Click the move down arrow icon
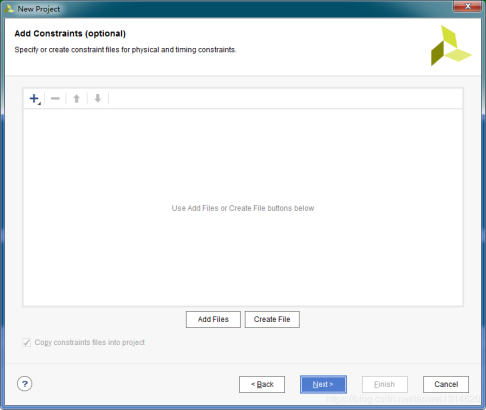The image size is (486, 410). point(98,98)
